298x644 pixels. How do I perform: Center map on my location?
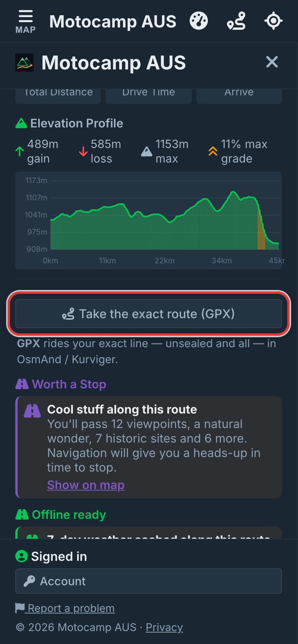pyautogui.click(x=274, y=21)
